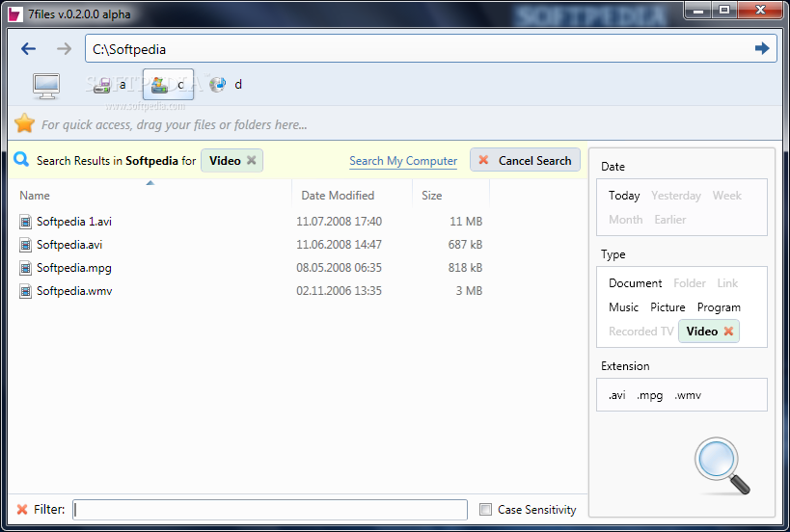Screen dimensions: 790x532
Task: Click into the Filter text field
Action: pos(270,509)
